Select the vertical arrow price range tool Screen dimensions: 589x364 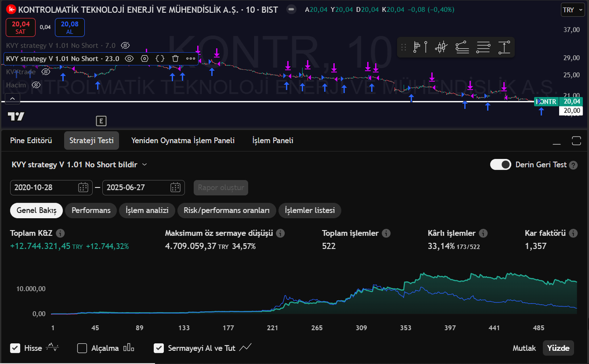[504, 47]
